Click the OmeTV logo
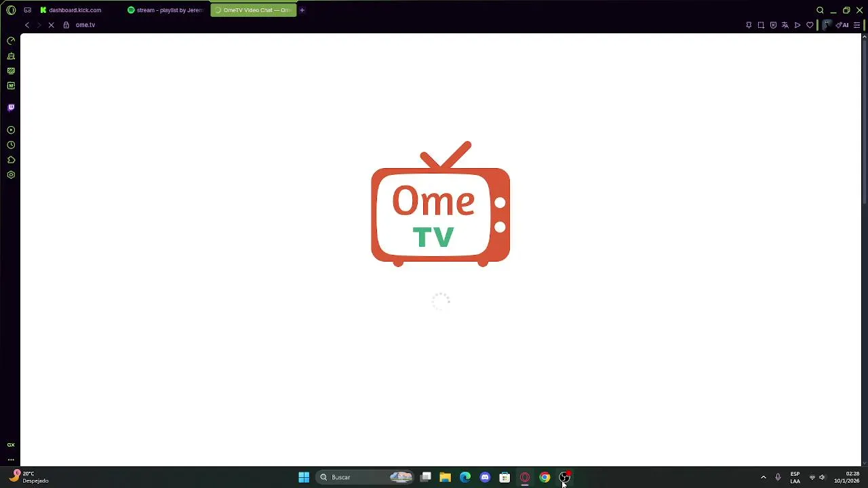 coord(441,204)
